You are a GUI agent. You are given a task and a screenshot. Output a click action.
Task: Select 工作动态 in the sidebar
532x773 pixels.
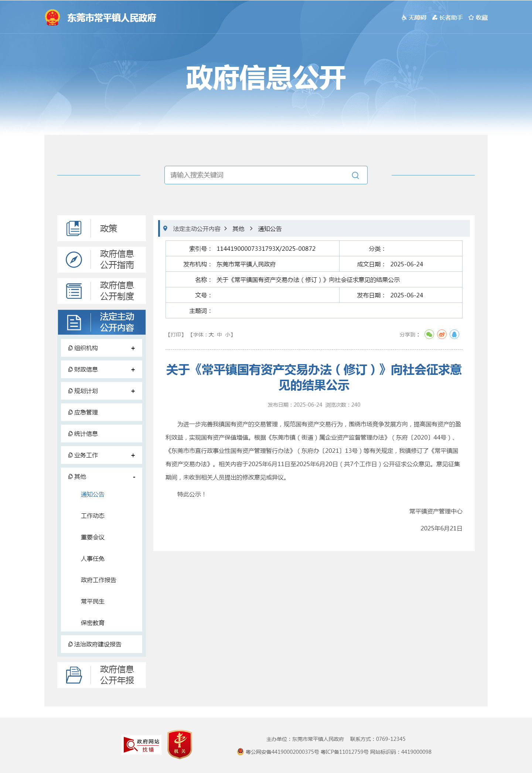[92, 516]
